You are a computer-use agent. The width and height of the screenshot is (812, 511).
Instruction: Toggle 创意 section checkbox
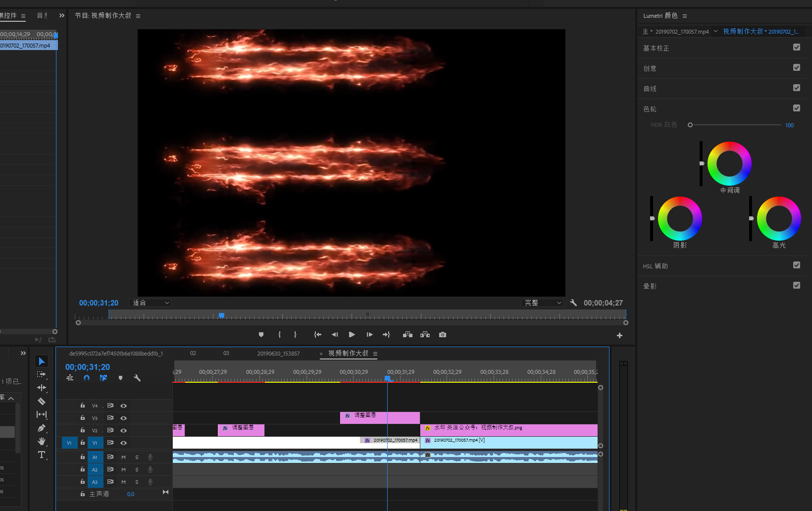[x=797, y=67]
